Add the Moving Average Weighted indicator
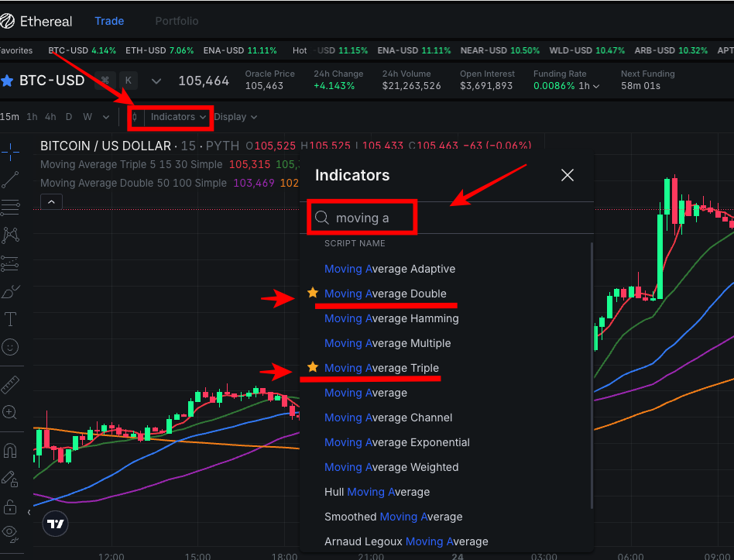Viewport: 734px width, 560px height. (391, 467)
